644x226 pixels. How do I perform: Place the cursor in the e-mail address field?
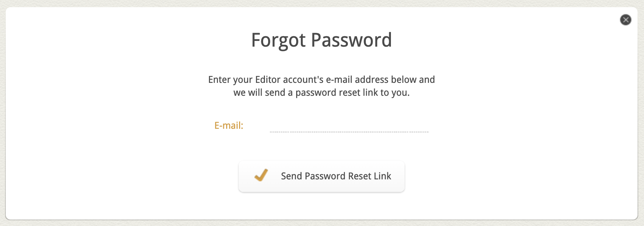(x=349, y=126)
